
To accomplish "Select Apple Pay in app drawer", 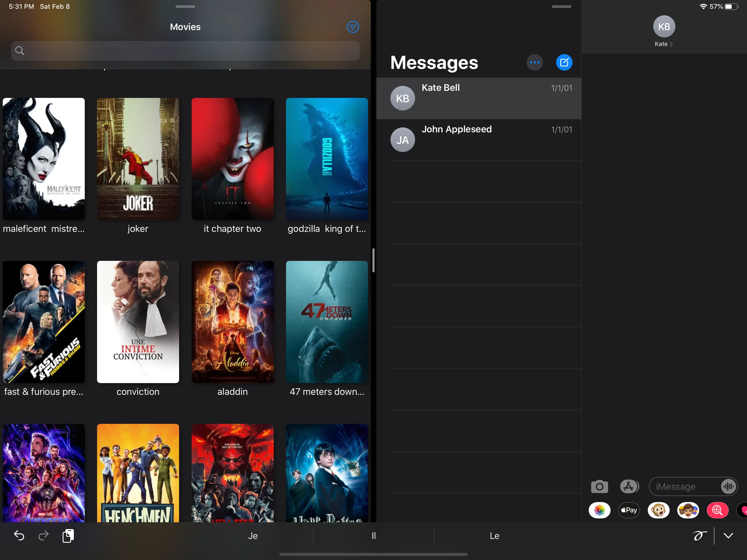I will (x=629, y=510).
